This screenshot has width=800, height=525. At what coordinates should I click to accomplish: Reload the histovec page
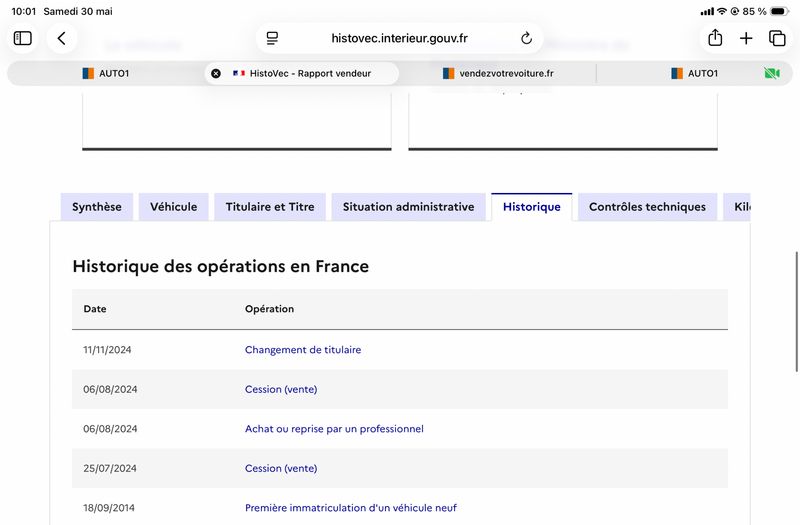click(526, 38)
